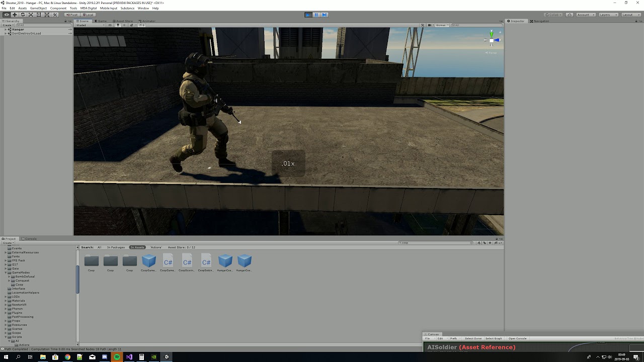Collapse the GameModes folder
The image size is (644, 362).
(6, 273)
